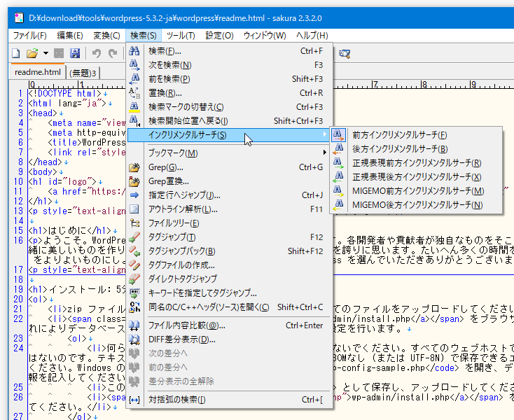Click the icon beside 次を検索(N)
This screenshot has height=420, width=514.
tap(134, 65)
